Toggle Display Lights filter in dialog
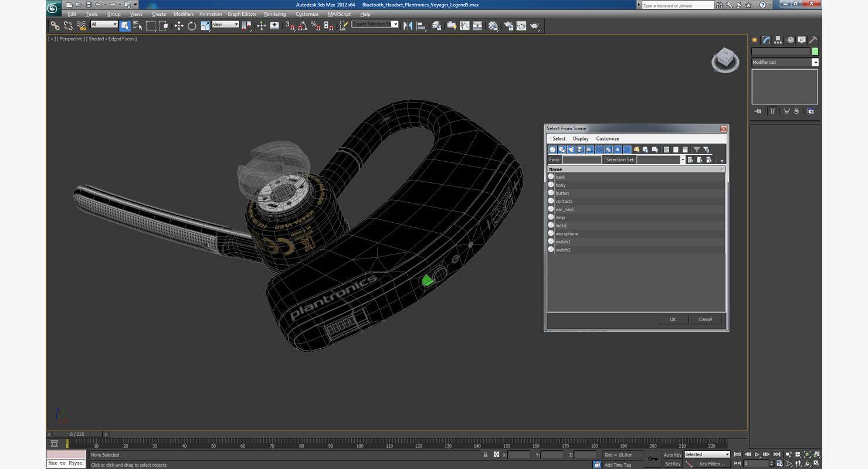868x469 pixels. click(x=571, y=149)
